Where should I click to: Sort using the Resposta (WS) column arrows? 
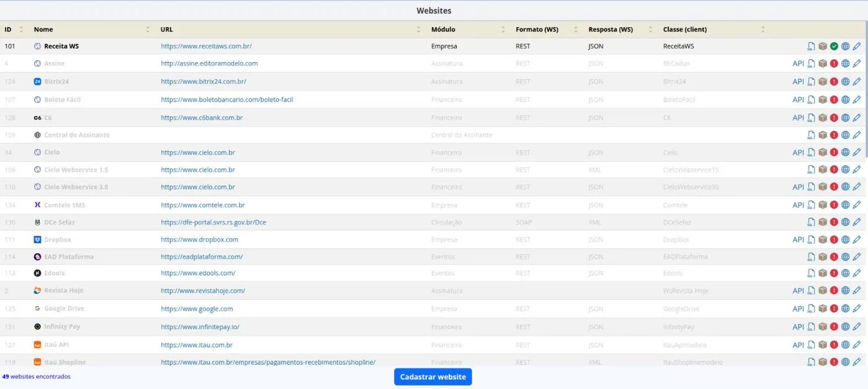click(650, 29)
